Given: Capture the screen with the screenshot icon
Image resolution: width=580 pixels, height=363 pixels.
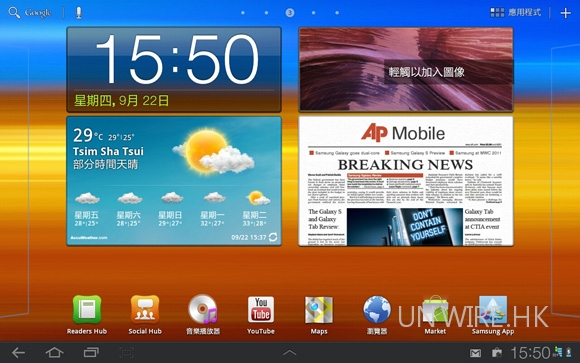Looking at the screenshot, I should pos(127,353).
